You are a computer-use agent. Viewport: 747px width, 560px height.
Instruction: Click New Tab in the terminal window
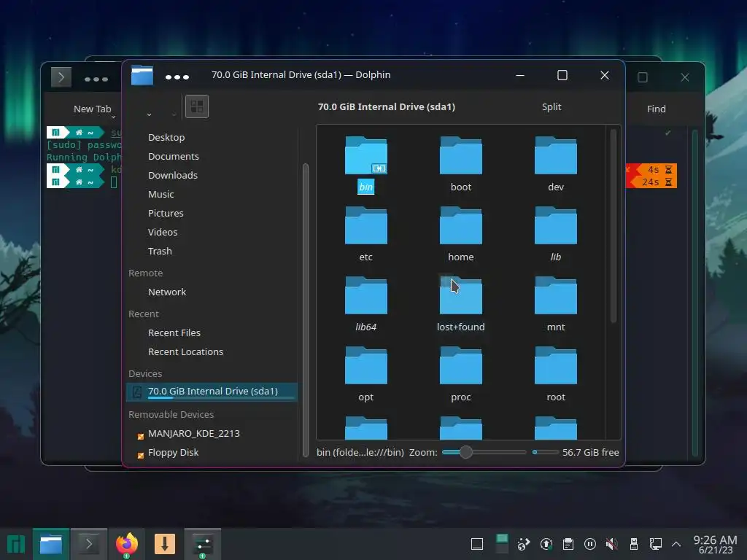click(x=92, y=109)
